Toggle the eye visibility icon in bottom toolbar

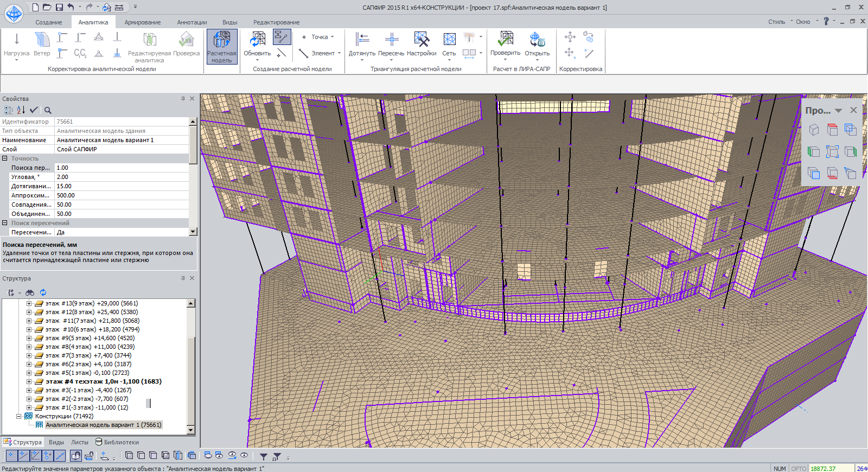click(x=244, y=456)
